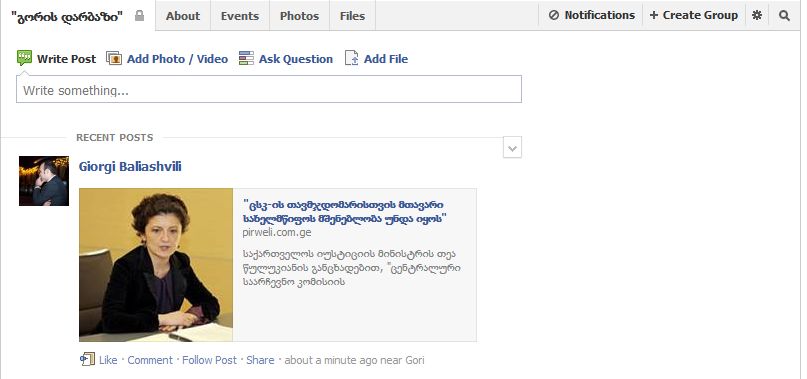This screenshot has width=807, height=379.
Task: Open the shared article's woman photo thumbnail
Action: (x=156, y=265)
